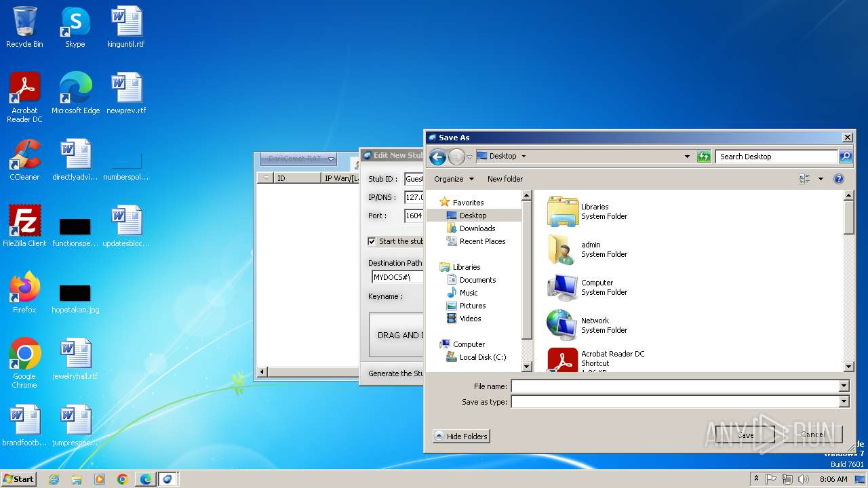Open the Windows Start menu
This screenshot has width=868, height=488.
pyautogui.click(x=19, y=479)
